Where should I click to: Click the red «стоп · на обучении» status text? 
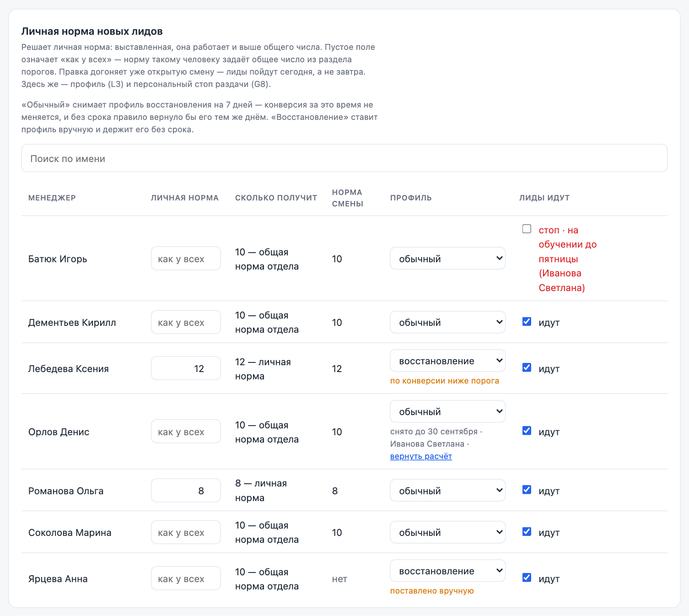568,259
